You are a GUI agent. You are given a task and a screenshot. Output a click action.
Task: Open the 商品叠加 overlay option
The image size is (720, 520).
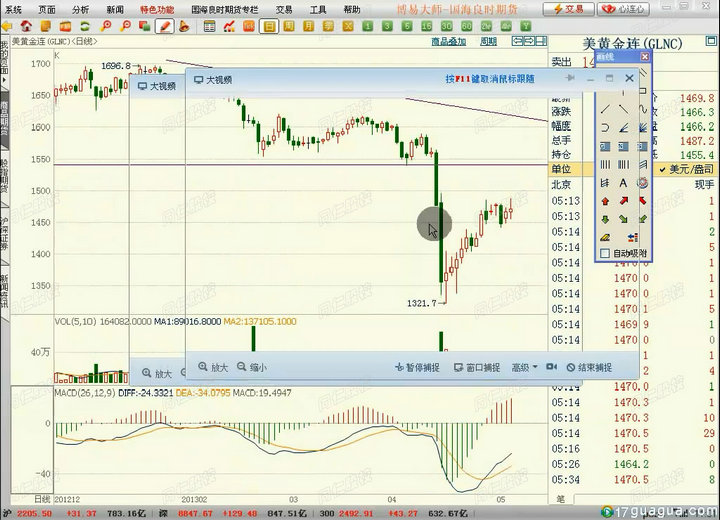448,42
